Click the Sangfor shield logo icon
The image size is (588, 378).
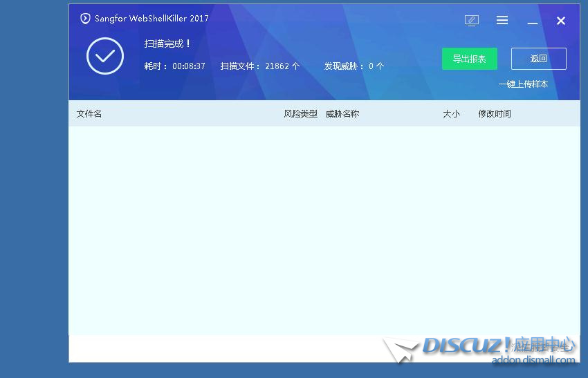tap(85, 19)
